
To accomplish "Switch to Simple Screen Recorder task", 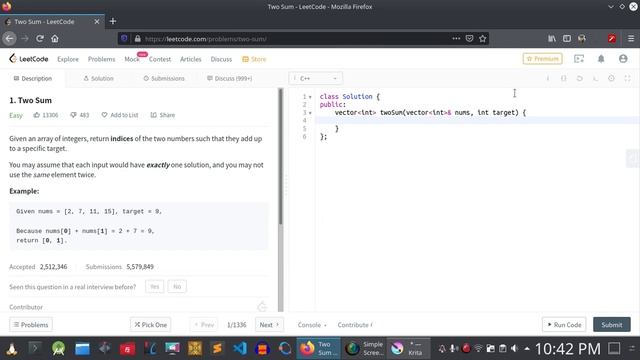I will 364,348.
